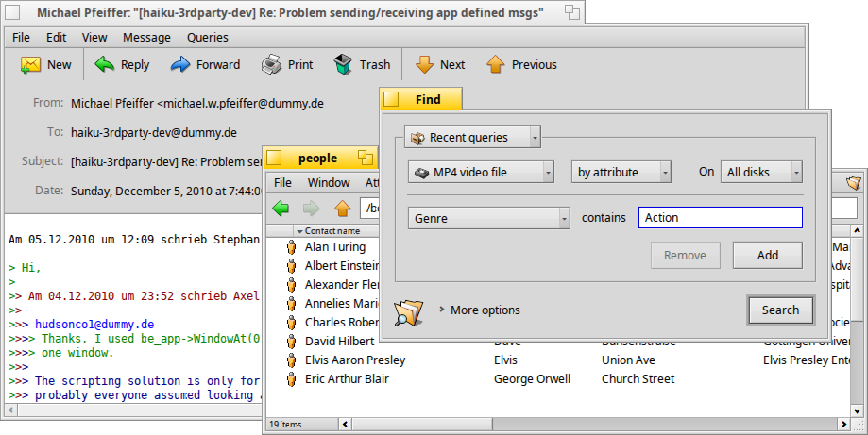The image size is (868, 435).
Task: Click the Search button
Action: (x=780, y=310)
